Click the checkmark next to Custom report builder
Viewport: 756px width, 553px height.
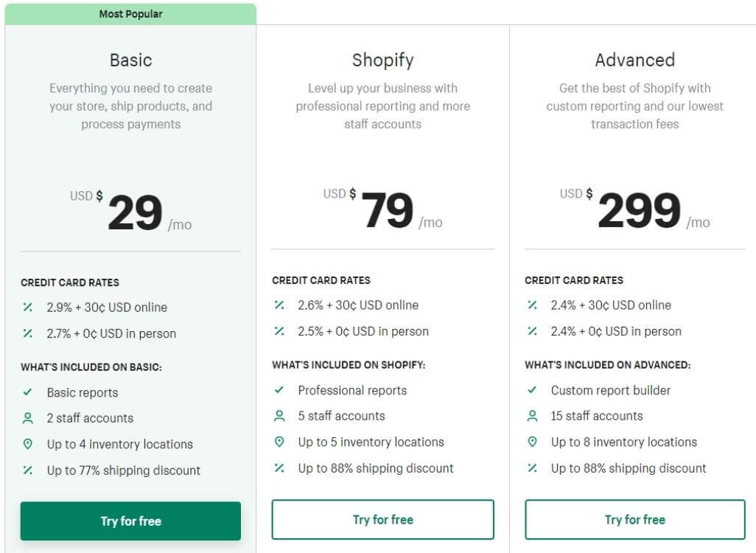click(x=531, y=390)
